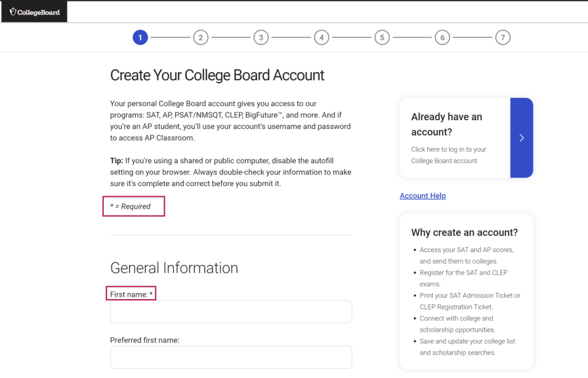Click the CollegeBoard logo

34,12
